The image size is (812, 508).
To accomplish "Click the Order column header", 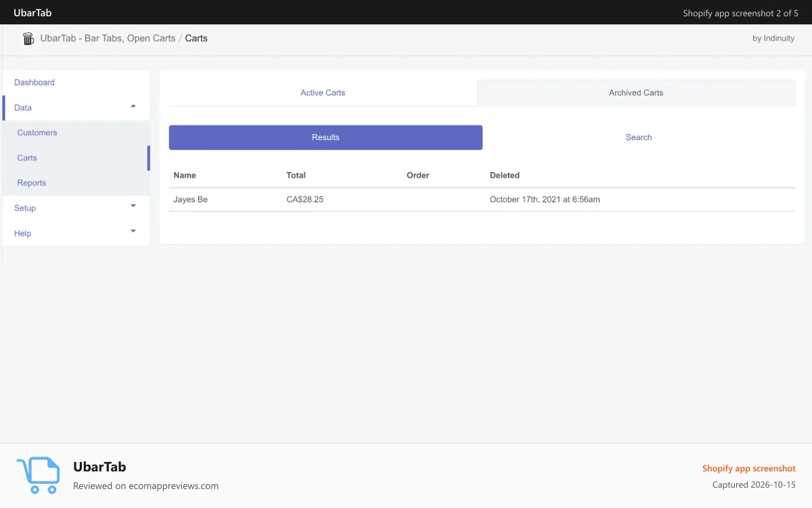I will coord(418,175).
